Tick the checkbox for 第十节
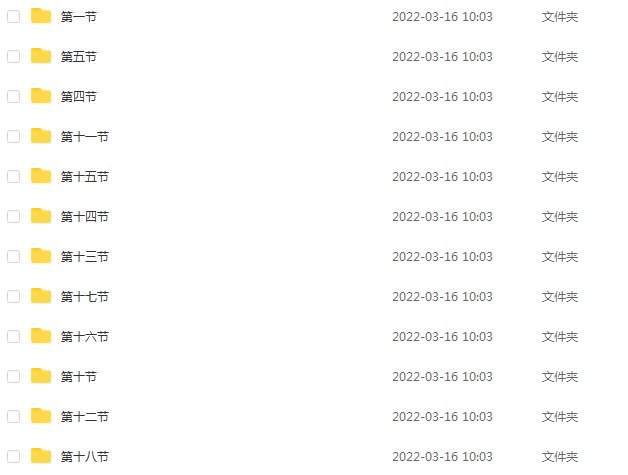 coord(14,376)
